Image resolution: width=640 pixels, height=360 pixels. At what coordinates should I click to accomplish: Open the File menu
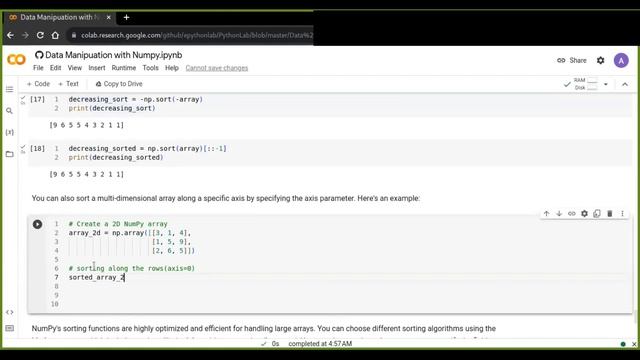(38, 68)
